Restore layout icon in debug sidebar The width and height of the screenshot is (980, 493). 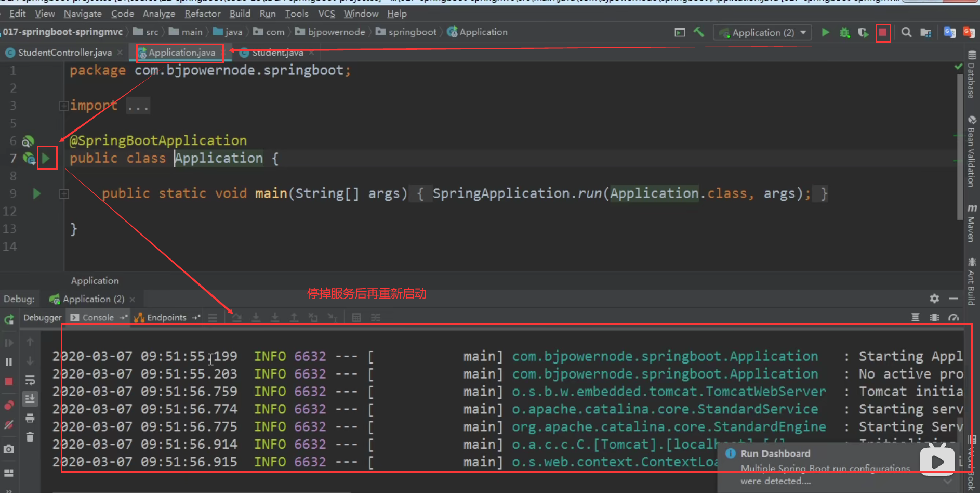pos(9,473)
